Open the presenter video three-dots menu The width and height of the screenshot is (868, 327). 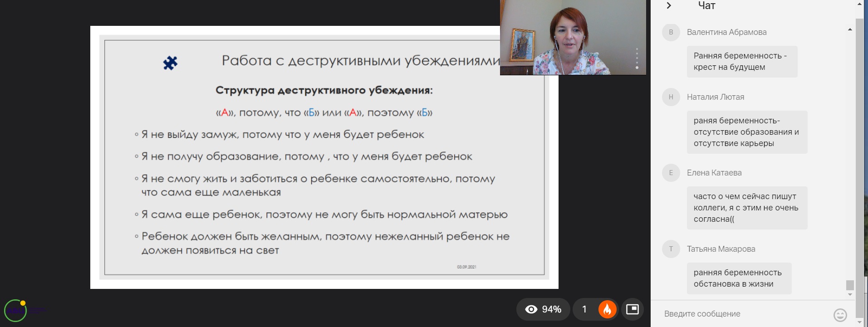tap(637, 58)
